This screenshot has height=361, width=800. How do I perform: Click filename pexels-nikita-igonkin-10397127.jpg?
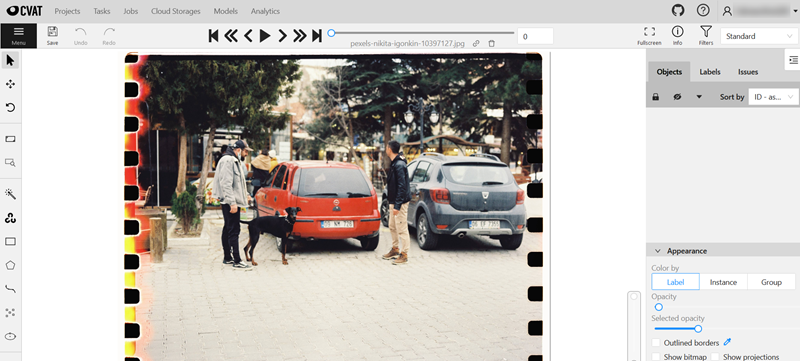click(x=408, y=44)
